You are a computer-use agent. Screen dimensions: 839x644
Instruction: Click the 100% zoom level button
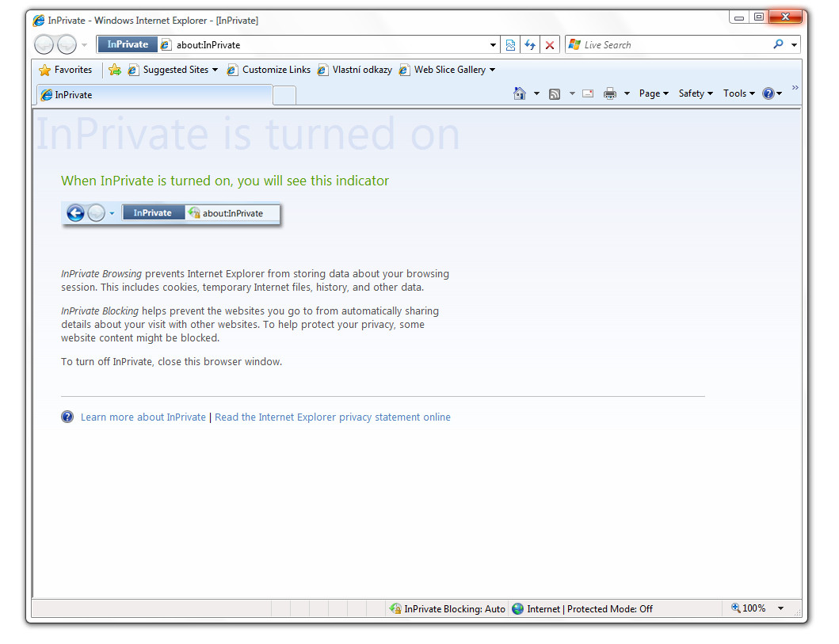[x=748, y=608]
